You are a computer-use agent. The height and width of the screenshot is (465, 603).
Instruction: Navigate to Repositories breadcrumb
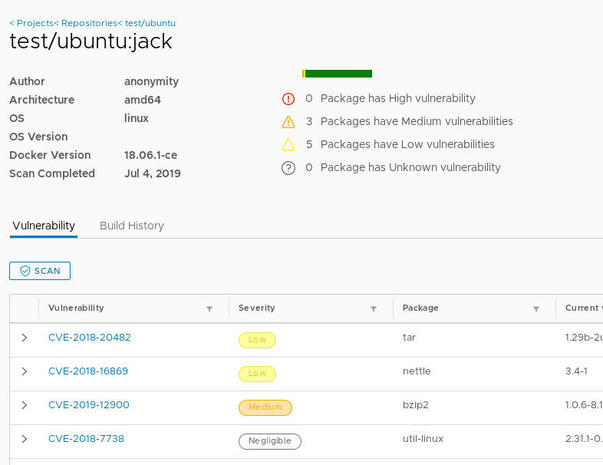87,22
